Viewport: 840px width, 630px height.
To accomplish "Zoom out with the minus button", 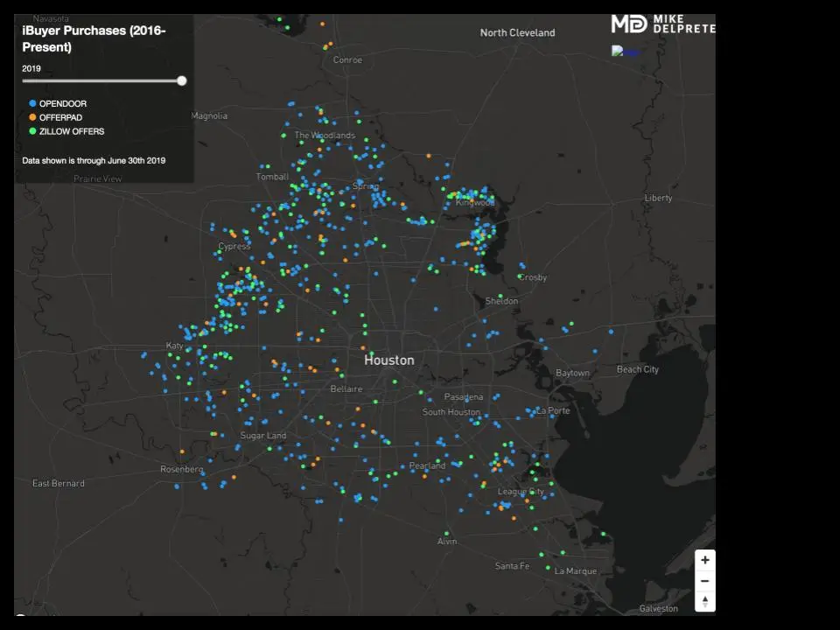I will 705,581.
